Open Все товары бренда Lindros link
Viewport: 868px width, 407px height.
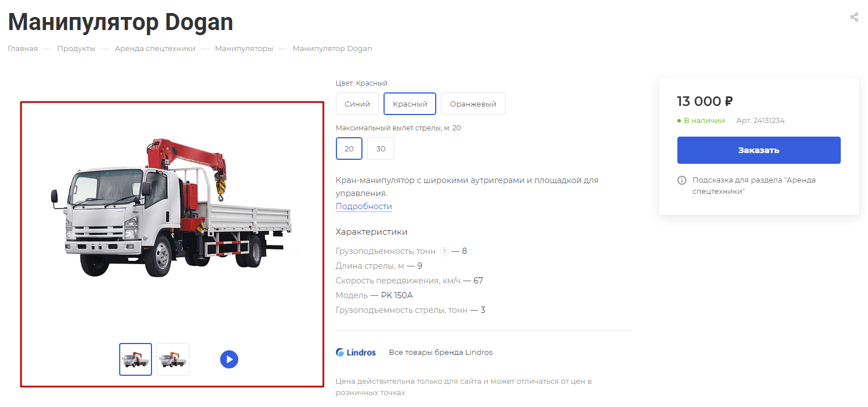pos(441,353)
